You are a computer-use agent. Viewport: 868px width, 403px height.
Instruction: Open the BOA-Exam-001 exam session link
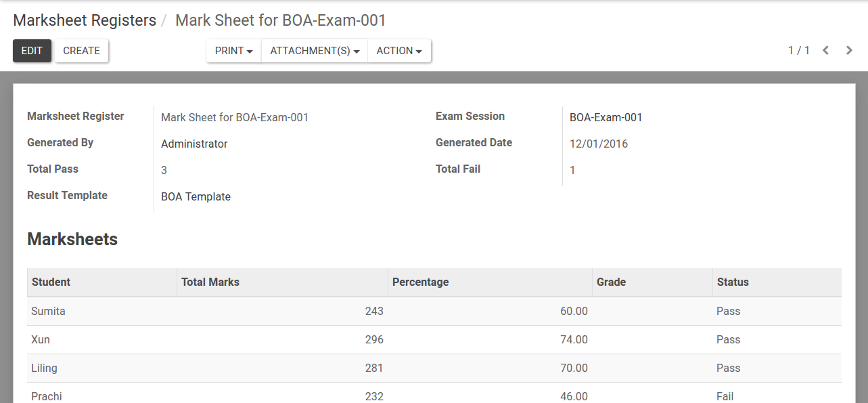click(606, 117)
